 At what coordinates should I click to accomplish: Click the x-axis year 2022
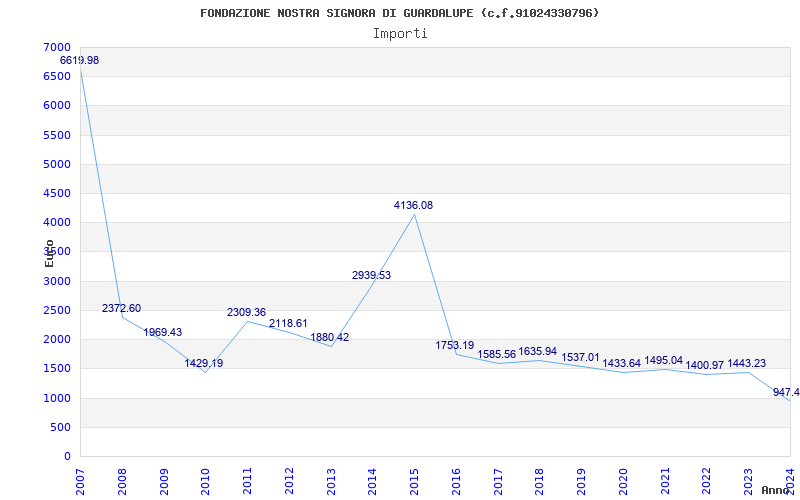coord(707,482)
